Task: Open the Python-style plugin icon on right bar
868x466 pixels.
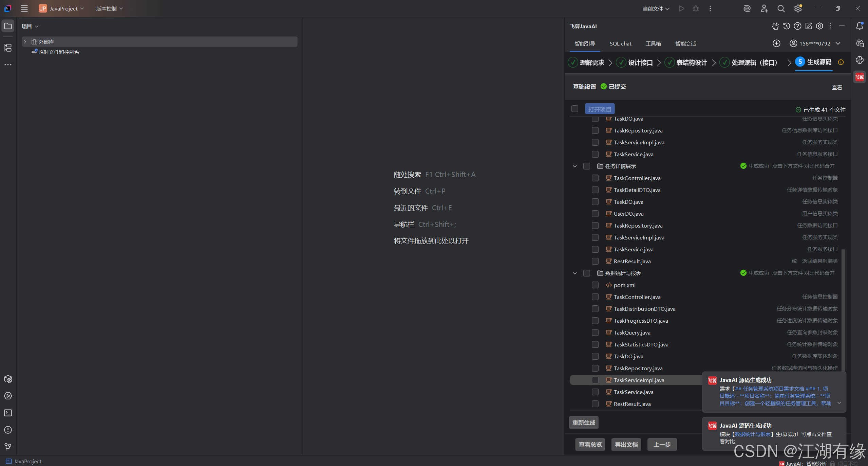Action: point(860,60)
